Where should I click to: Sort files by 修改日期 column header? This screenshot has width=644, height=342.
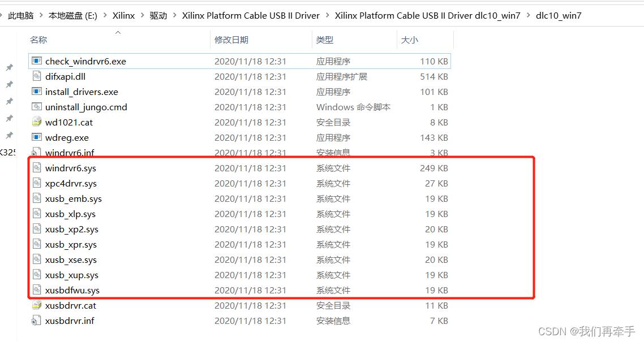231,40
